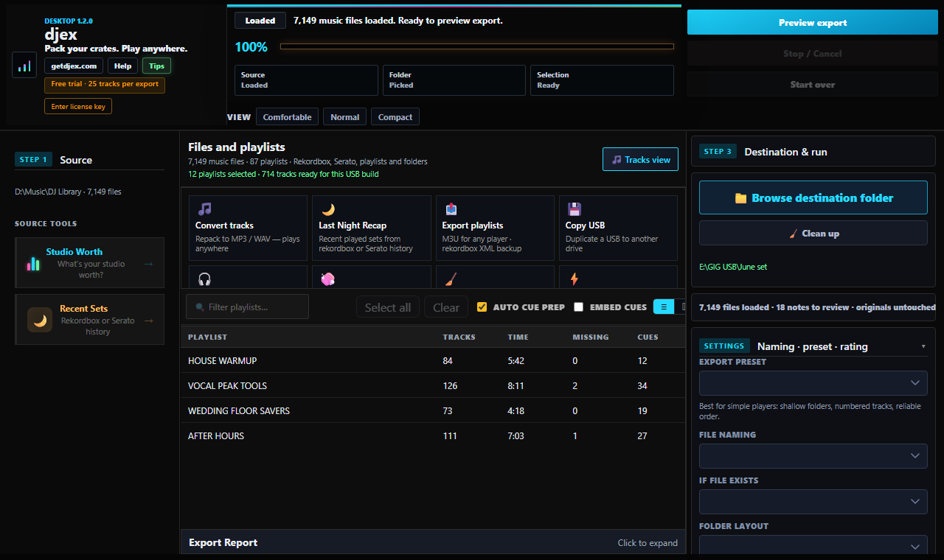
Task: Click the MISSING column header
Action: coord(591,337)
